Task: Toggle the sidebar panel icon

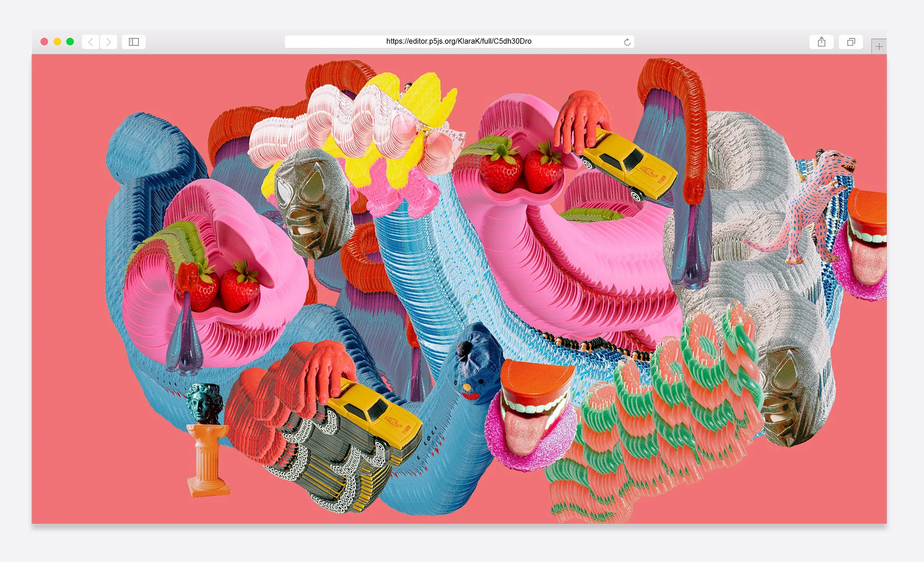Action: pos(134,42)
